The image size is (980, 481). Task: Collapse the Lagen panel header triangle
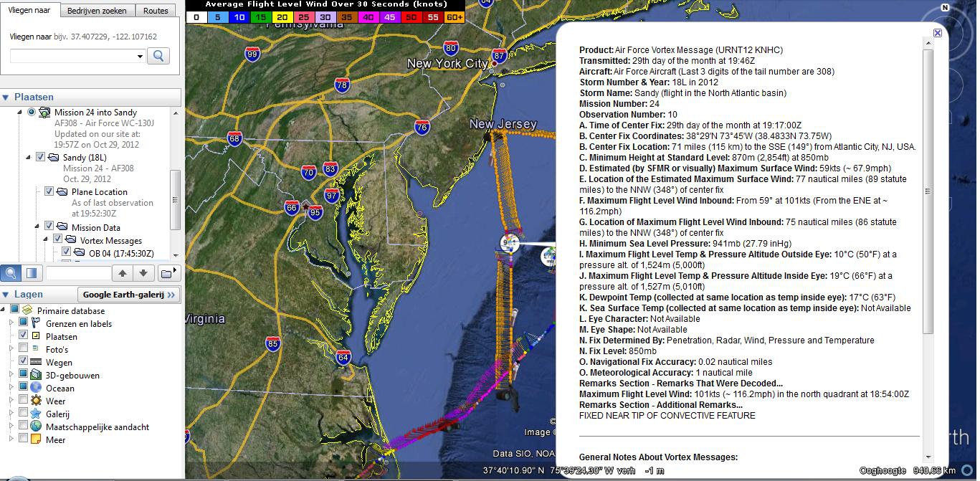point(6,295)
